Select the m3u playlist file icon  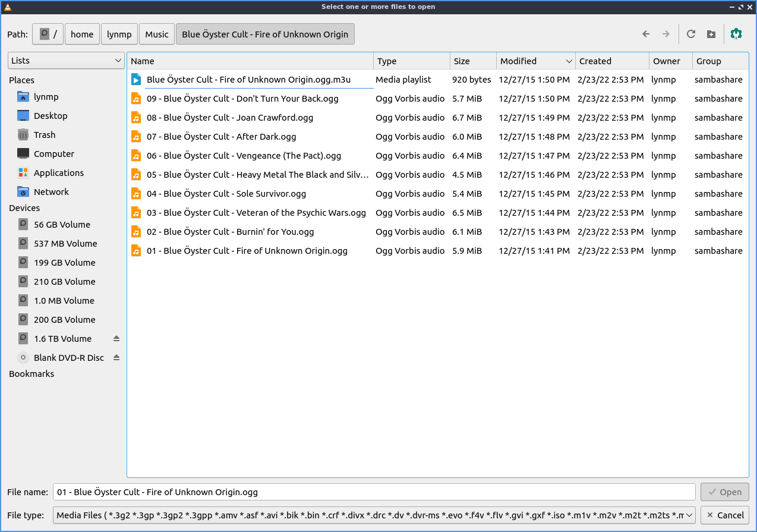point(136,80)
